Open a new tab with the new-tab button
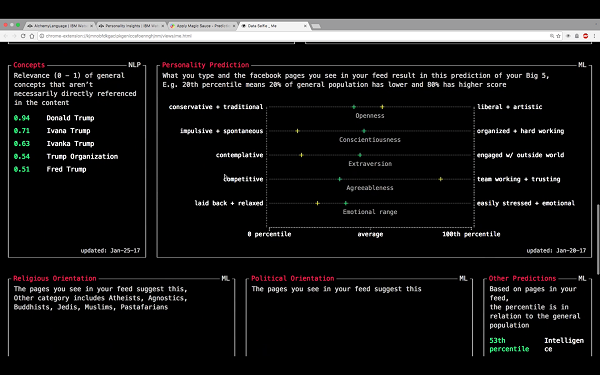The width and height of the screenshot is (600, 375). (316, 26)
